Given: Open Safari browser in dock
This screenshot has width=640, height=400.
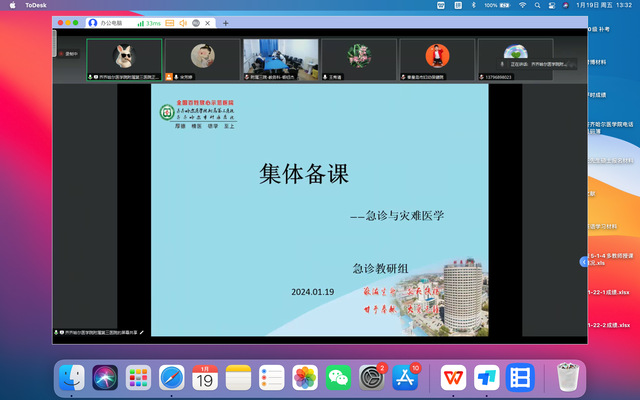Looking at the screenshot, I should tap(172, 377).
